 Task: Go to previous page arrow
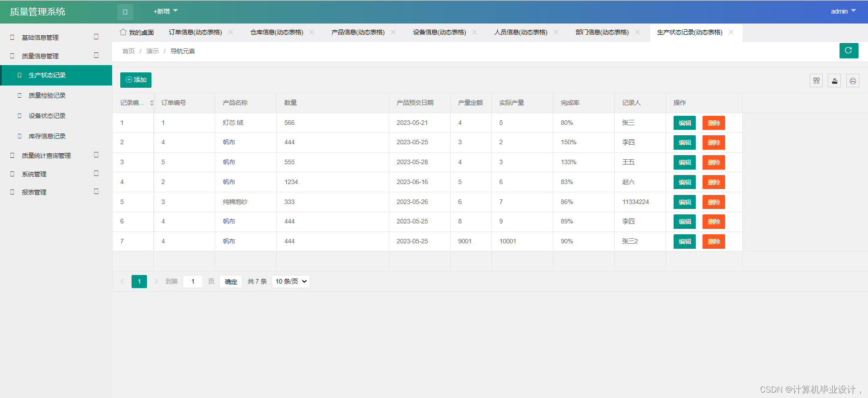[x=123, y=281]
